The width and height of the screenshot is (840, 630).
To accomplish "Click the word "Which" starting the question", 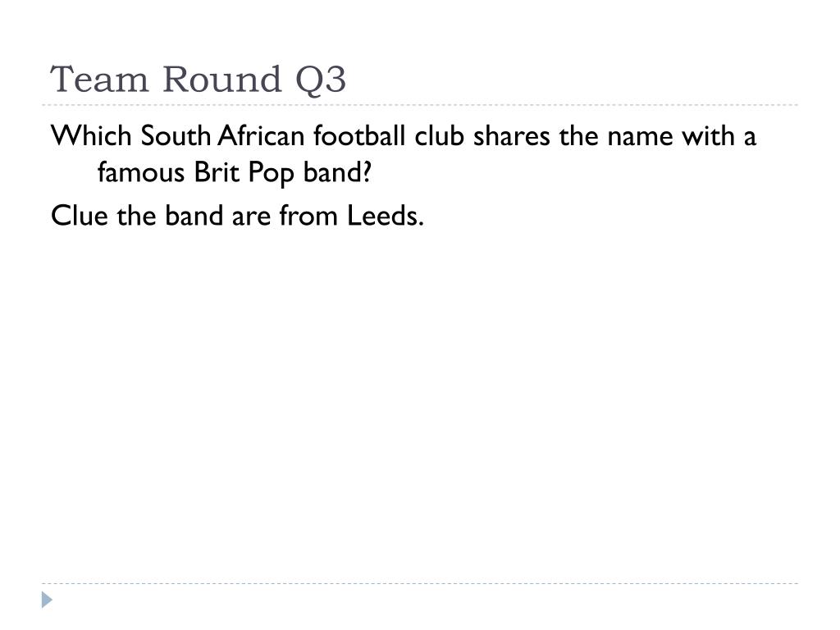I will coord(91,135).
